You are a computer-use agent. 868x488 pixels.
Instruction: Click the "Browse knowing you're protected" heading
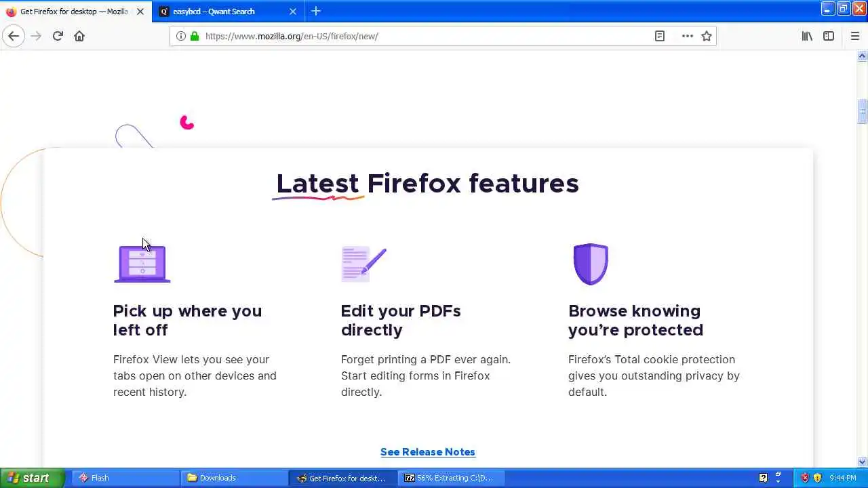(x=635, y=321)
